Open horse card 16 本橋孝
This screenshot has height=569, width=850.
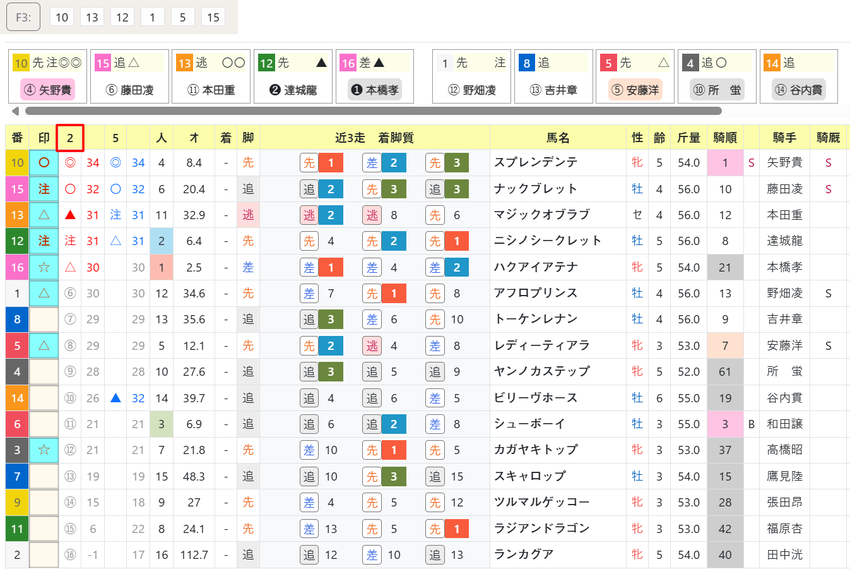pyautogui.click(x=375, y=76)
